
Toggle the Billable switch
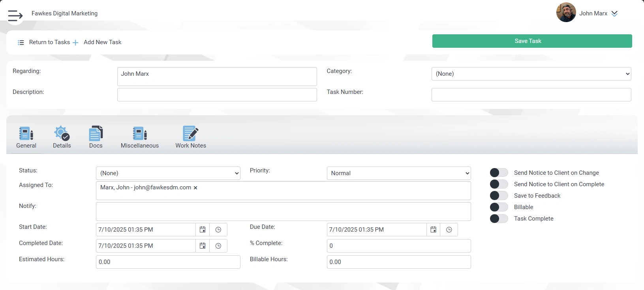pyautogui.click(x=499, y=207)
